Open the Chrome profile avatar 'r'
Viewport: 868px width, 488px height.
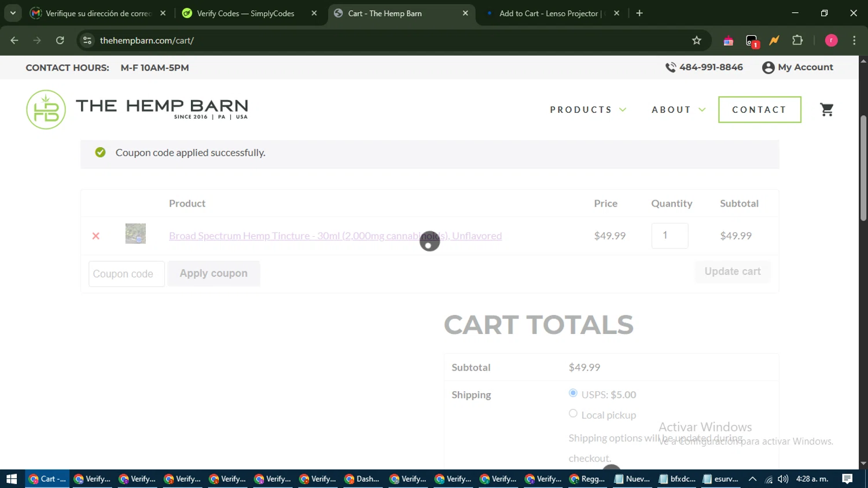click(831, 41)
